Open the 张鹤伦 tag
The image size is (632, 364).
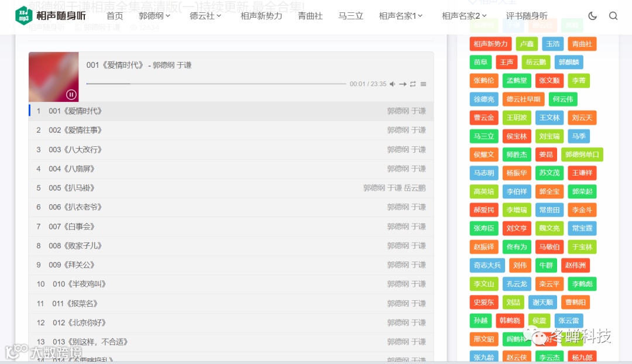pos(484,81)
